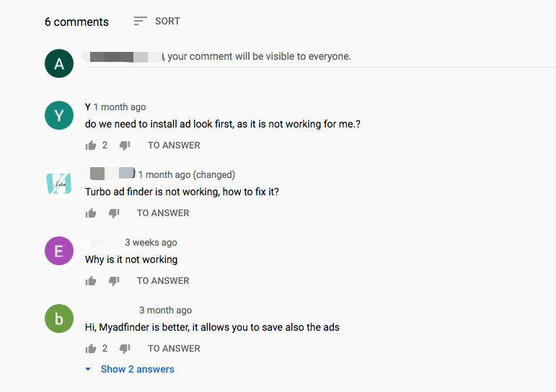Screen dimensions: 556x392
Task: Like the Myadfinder comment
Action: point(91,349)
